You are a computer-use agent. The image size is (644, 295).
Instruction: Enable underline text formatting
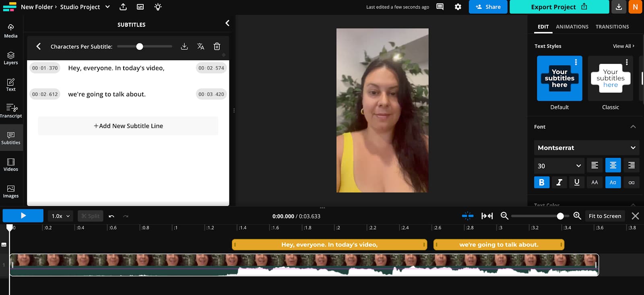click(x=577, y=182)
